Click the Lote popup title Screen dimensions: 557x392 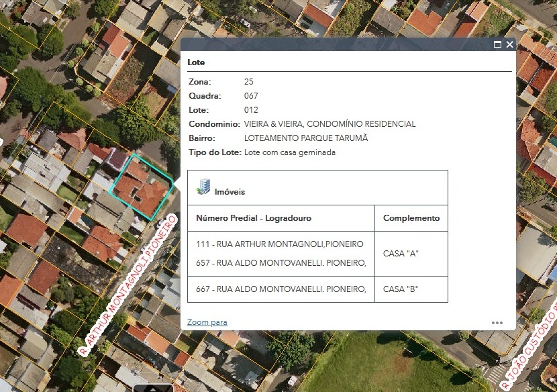click(x=196, y=62)
